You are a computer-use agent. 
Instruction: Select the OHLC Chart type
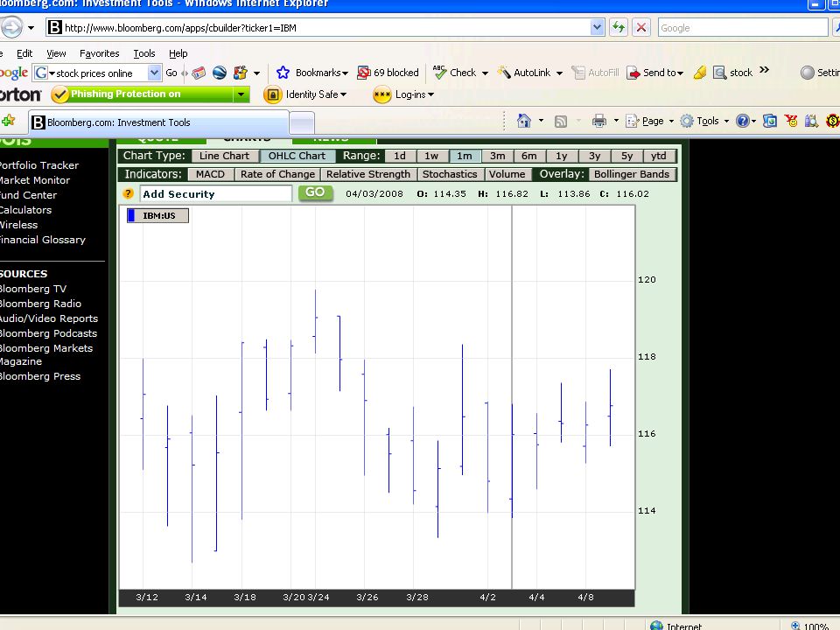tap(297, 156)
